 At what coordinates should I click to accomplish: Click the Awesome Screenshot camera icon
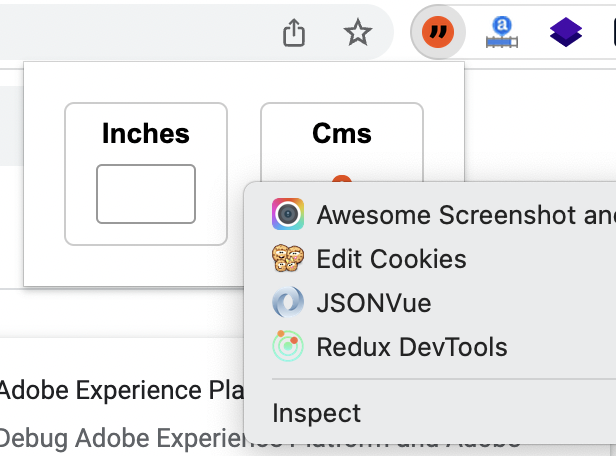click(x=288, y=214)
